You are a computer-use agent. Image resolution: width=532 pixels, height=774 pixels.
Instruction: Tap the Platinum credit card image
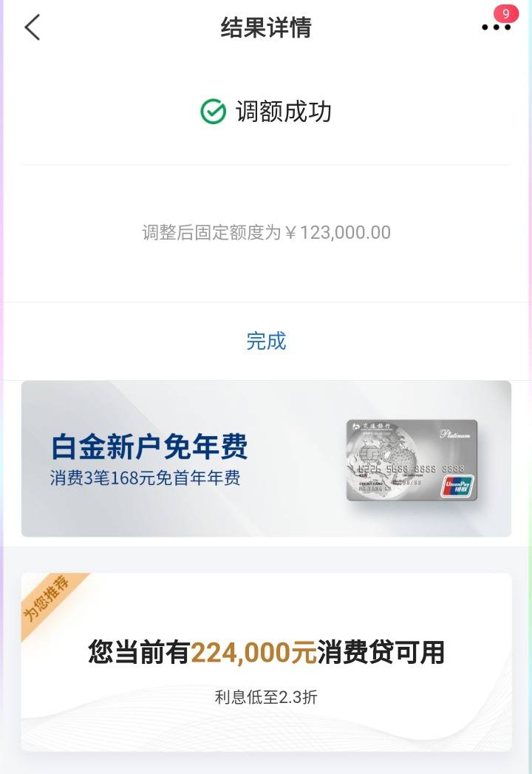tap(412, 460)
